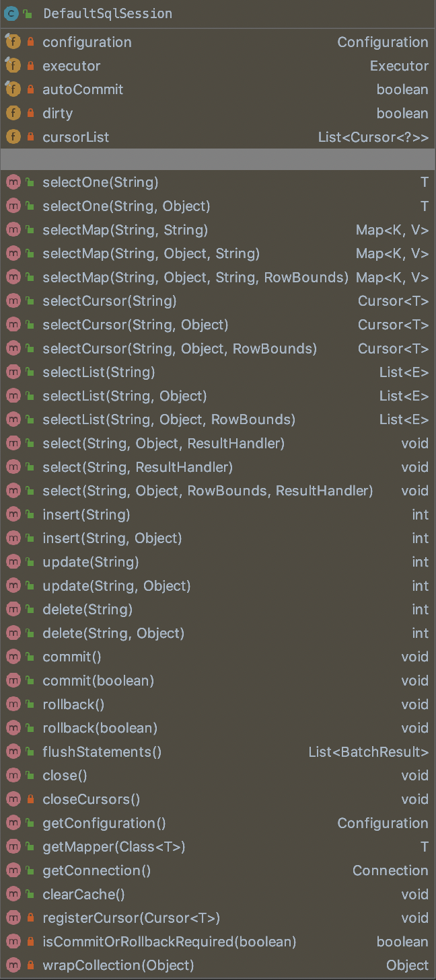436x980 pixels.
Task: Click the rollback(boolean) method
Action: (100, 728)
